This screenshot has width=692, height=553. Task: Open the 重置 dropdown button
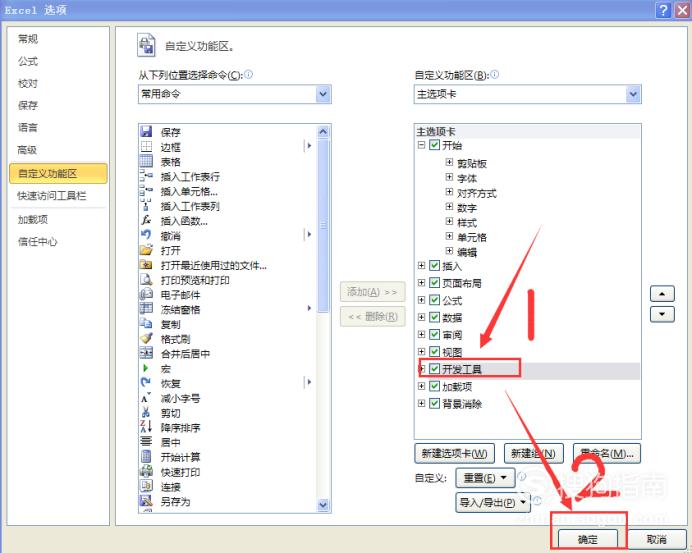(485, 478)
